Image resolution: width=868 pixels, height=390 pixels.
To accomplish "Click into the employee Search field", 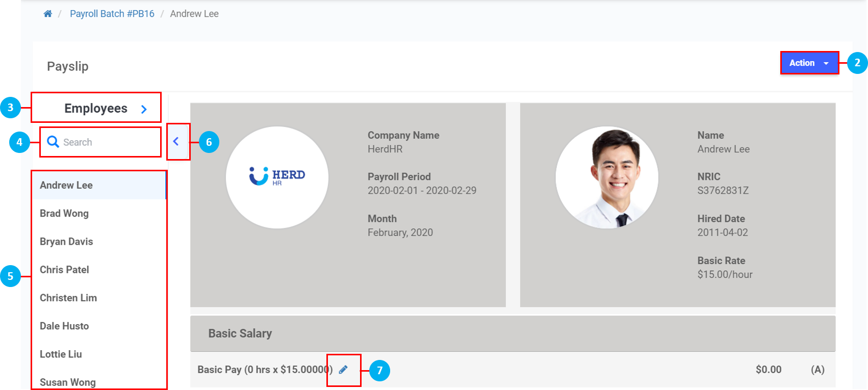I will coord(107,142).
